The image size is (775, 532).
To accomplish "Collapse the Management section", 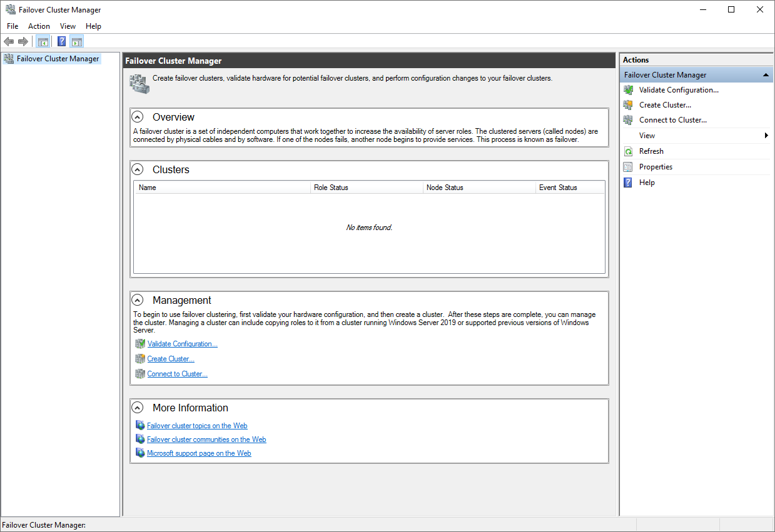I will tap(138, 300).
